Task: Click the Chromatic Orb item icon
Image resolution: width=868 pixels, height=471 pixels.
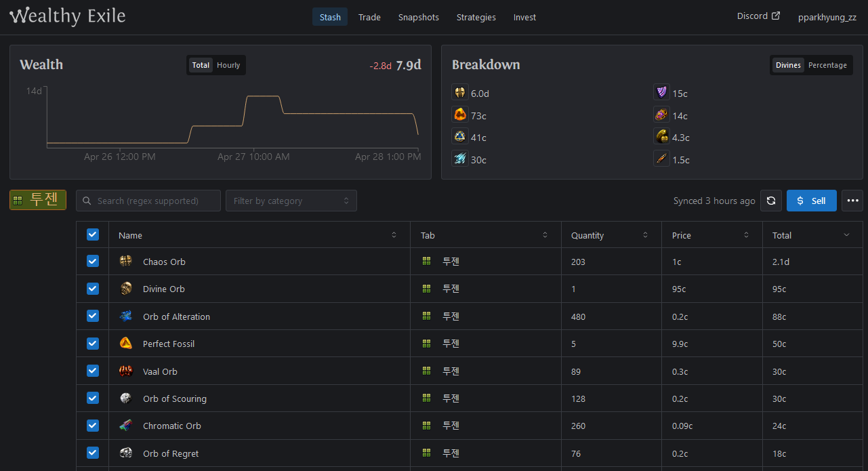Action: click(125, 426)
